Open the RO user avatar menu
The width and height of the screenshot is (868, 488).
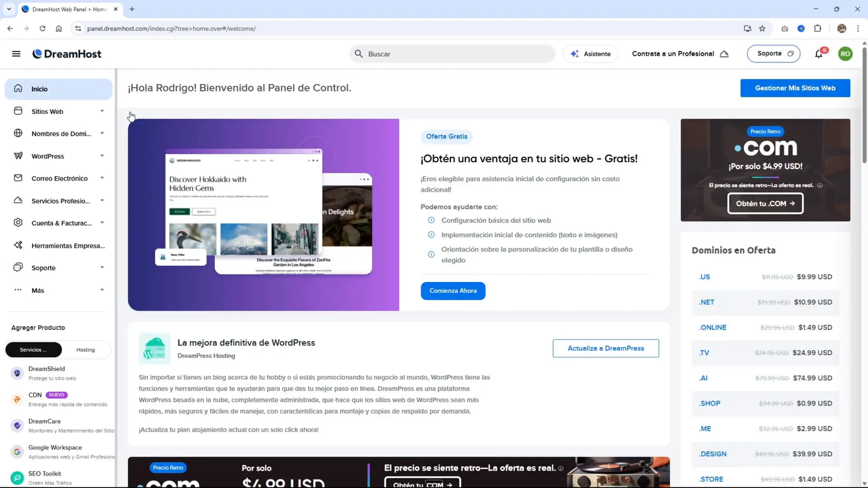(845, 54)
